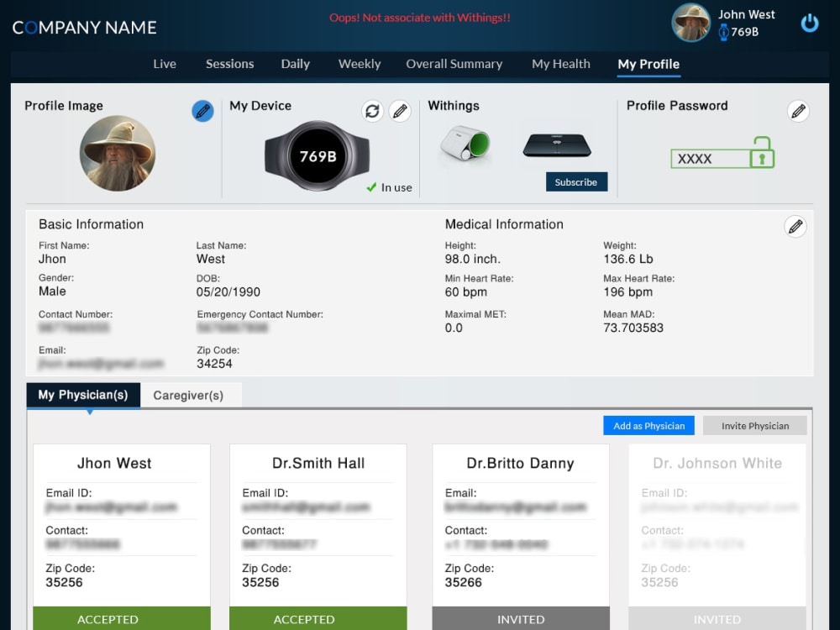Viewport: 840px width, 630px height.
Task: Click last name value West
Action: pos(211,259)
